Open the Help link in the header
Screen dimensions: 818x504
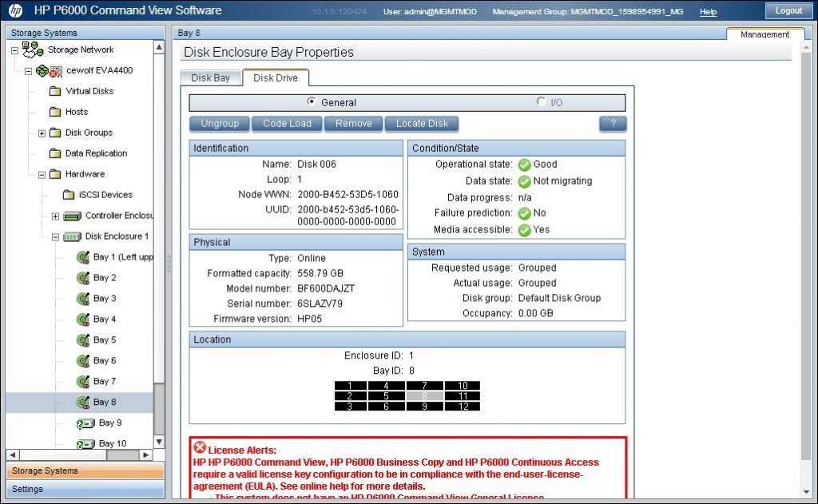[x=708, y=11]
